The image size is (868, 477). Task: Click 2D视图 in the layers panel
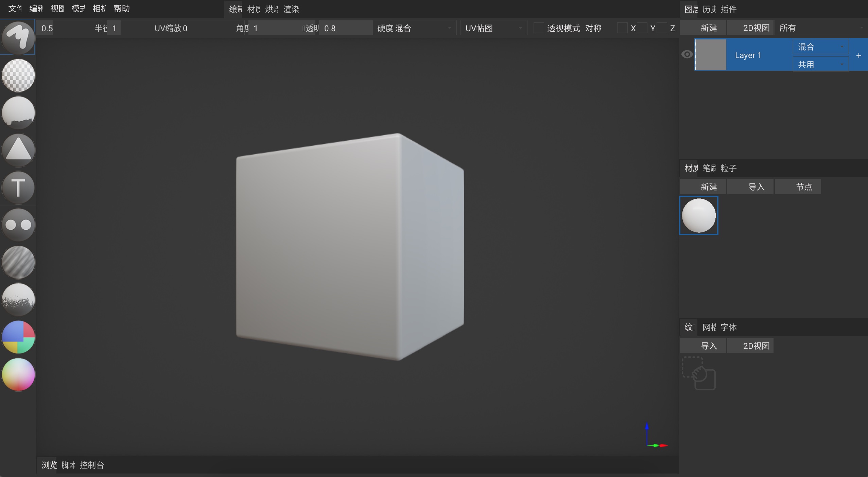(x=750, y=28)
